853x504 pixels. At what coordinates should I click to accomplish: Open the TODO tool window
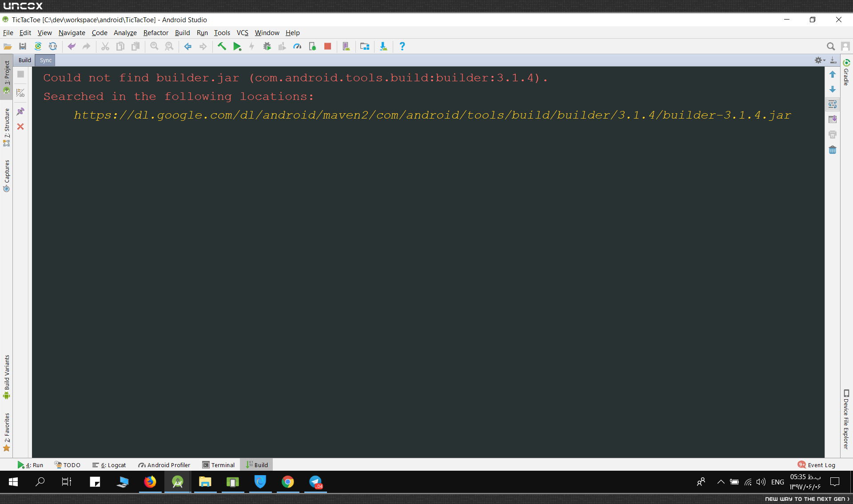(68, 465)
